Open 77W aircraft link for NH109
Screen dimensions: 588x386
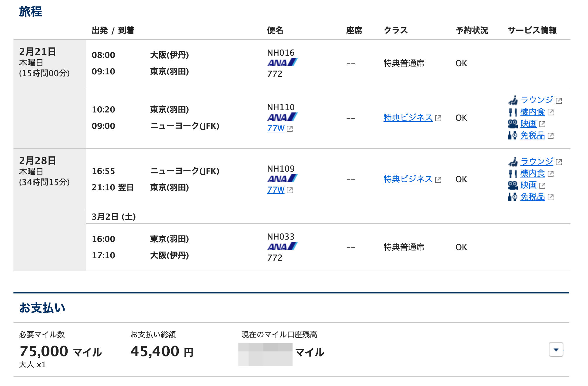[x=276, y=190]
